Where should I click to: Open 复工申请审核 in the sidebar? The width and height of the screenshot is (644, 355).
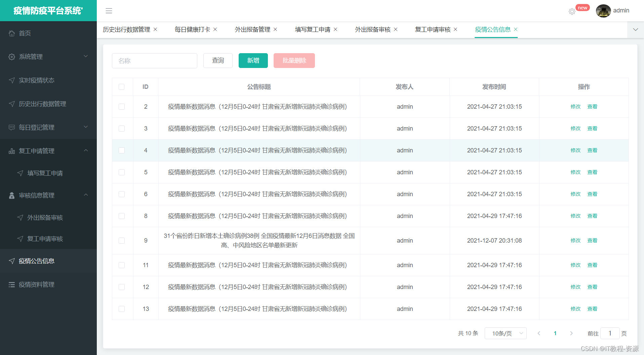tap(45, 239)
